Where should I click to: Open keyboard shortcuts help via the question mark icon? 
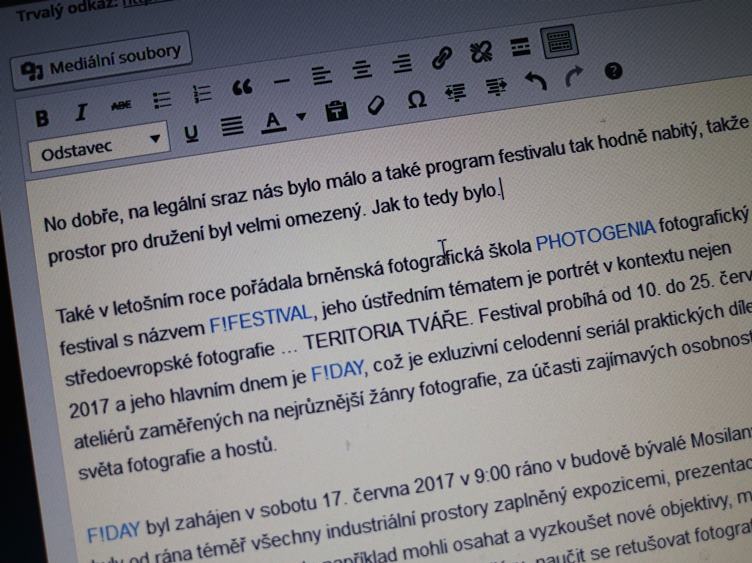point(613,71)
